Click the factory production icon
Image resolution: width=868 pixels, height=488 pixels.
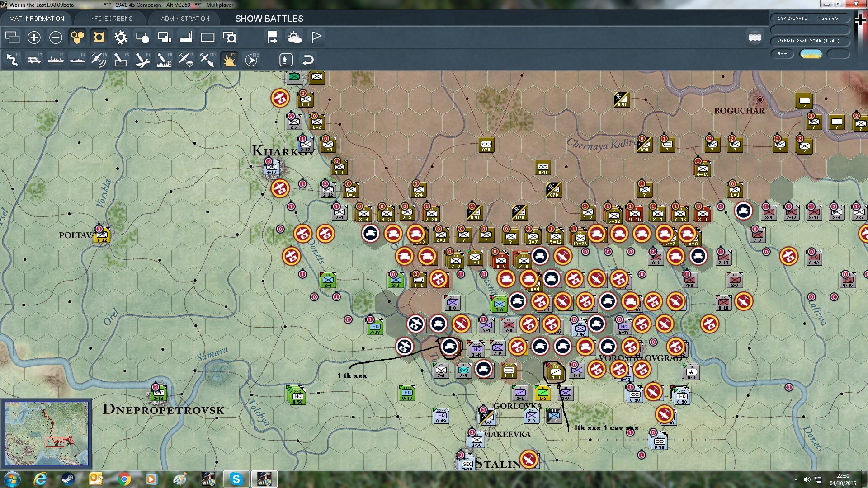[186, 38]
